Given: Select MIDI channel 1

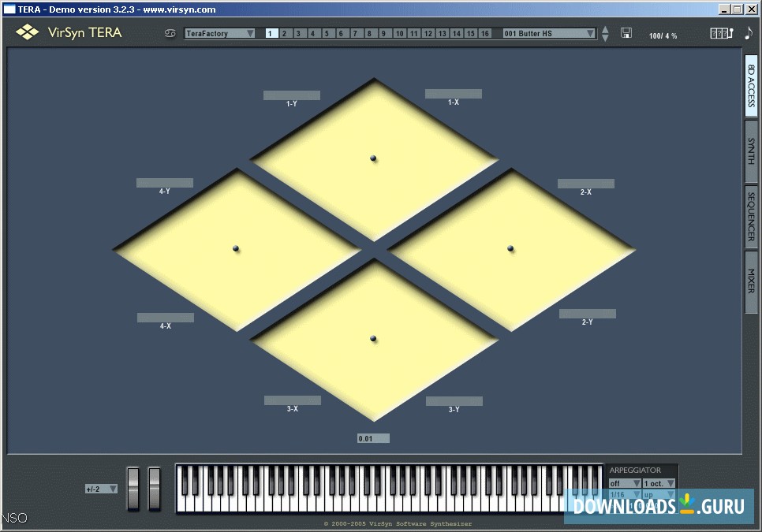Looking at the screenshot, I should pyautogui.click(x=271, y=33).
